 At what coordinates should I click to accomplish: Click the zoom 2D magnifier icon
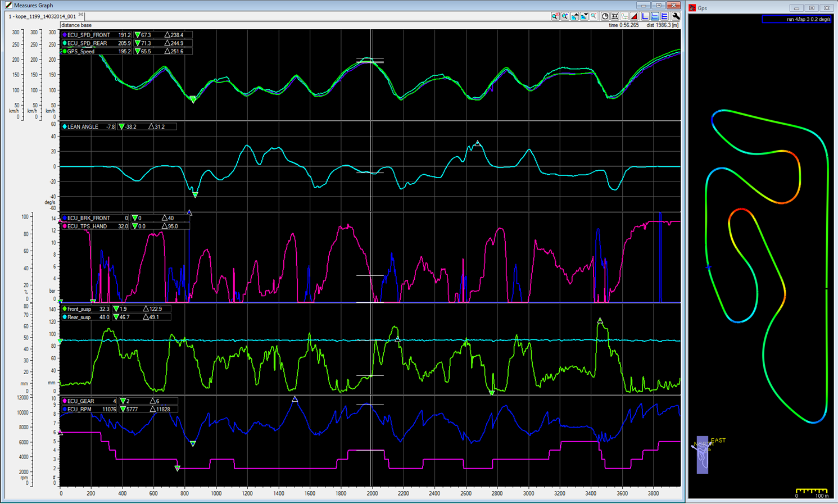[555, 16]
